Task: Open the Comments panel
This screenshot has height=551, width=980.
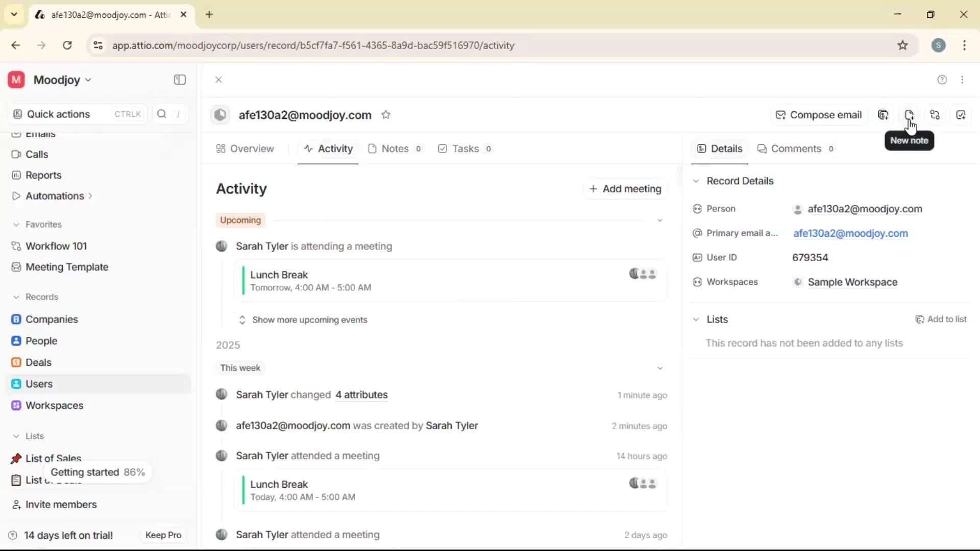Action: [796, 148]
